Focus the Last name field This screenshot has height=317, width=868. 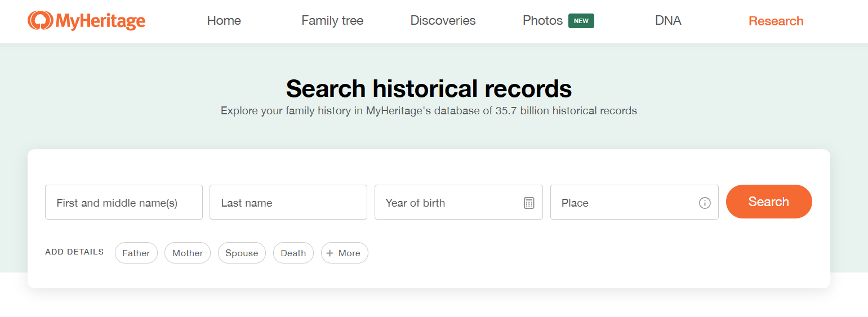pos(288,202)
